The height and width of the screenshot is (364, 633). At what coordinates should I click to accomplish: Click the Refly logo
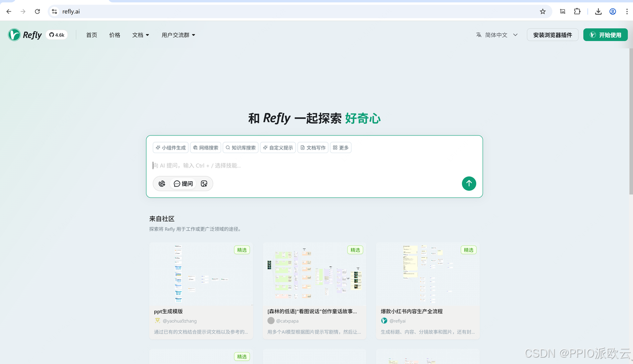tap(25, 35)
